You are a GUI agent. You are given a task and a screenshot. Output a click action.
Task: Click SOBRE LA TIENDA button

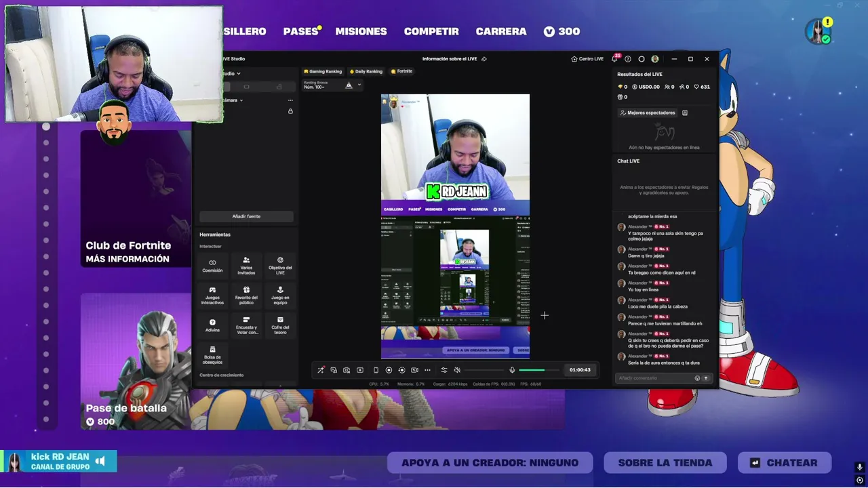pyautogui.click(x=665, y=463)
